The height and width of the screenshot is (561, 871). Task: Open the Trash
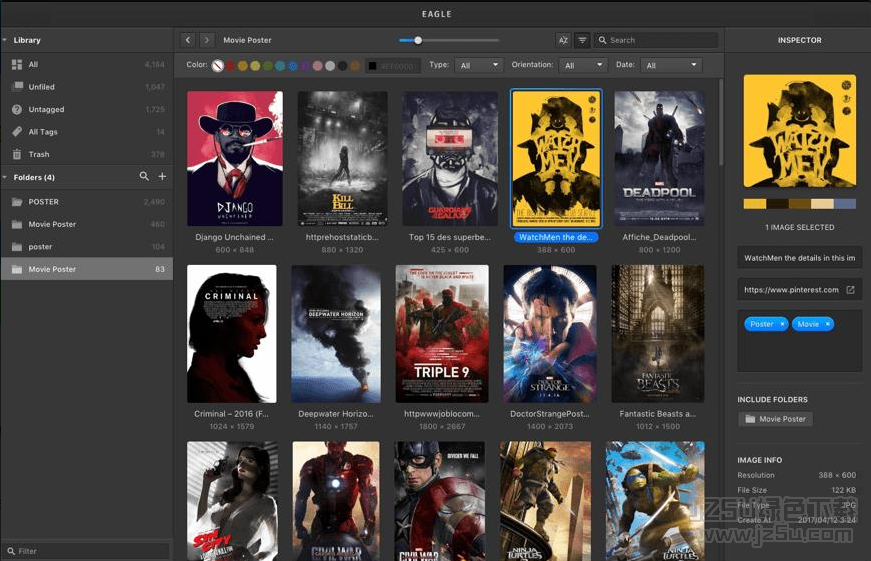pyautogui.click(x=87, y=154)
